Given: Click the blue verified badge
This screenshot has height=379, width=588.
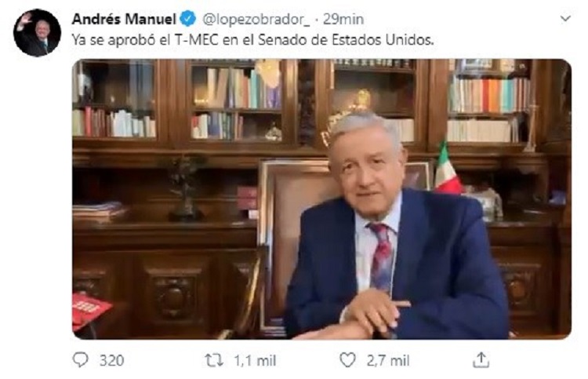Looking at the screenshot, I should [x=188, y=19].
